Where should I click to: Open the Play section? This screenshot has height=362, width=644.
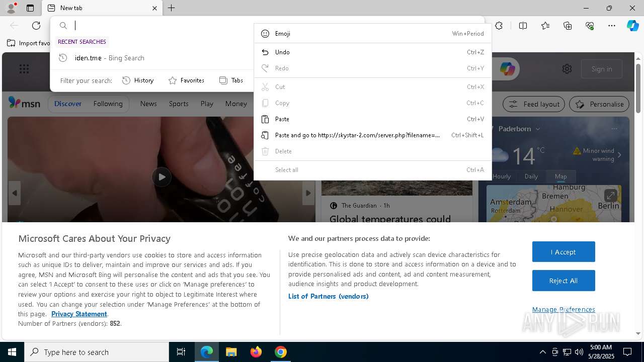coord(207,104)
